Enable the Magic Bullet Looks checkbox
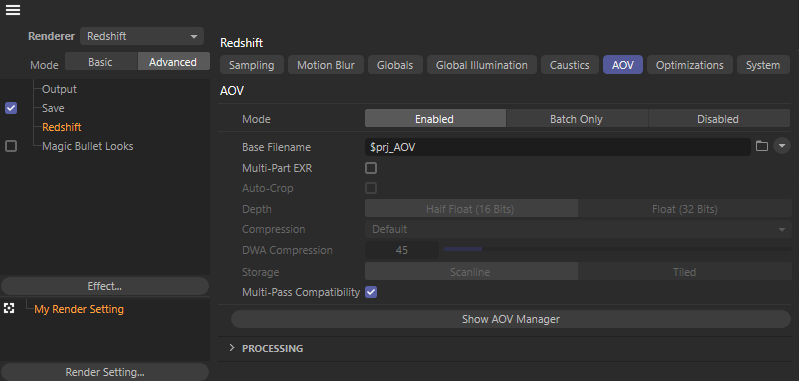Image resolution: width=799 pixels, height=381 pixels. click(x=11, y=146)
